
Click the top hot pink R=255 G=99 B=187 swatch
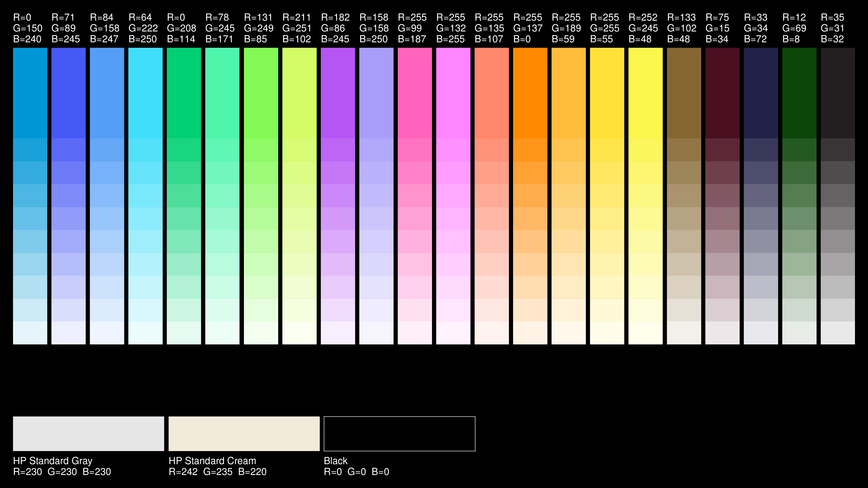(414, 93)
